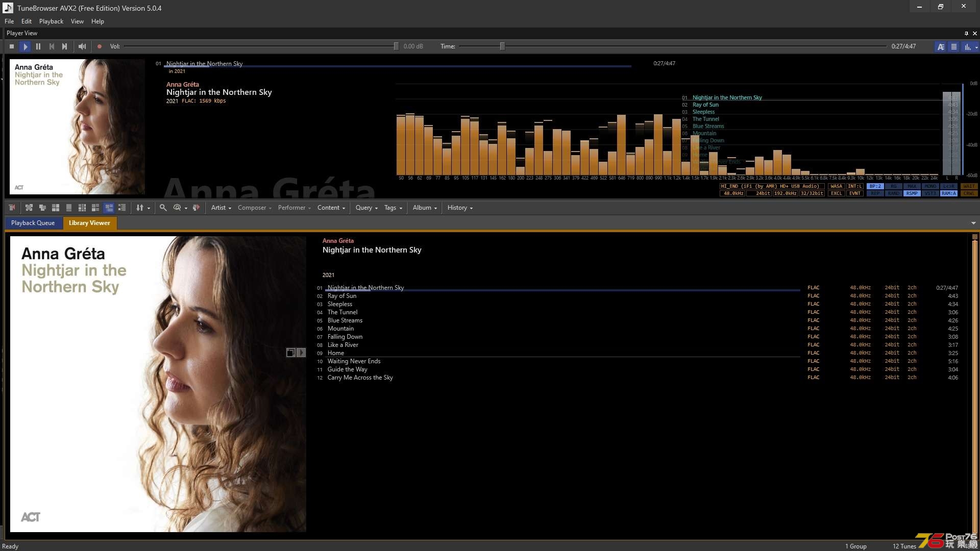Toggle the lyrics/text display icon
Viewport: 980px width, 551px height.
941,46
